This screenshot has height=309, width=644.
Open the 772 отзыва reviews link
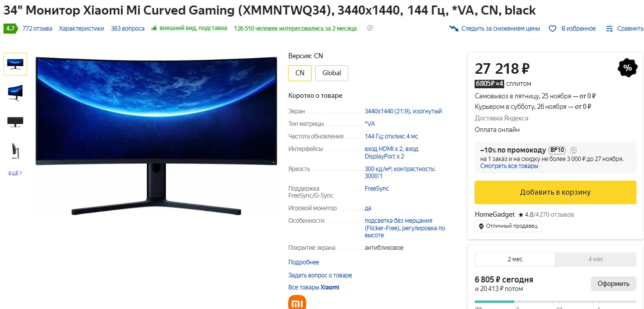click(38, 29)
